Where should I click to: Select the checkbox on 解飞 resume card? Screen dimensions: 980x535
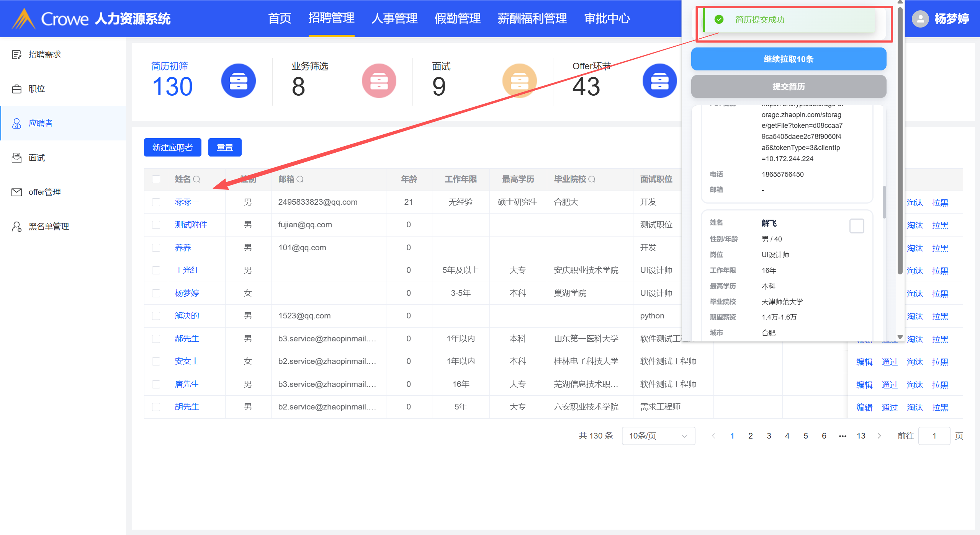(856, 226)
